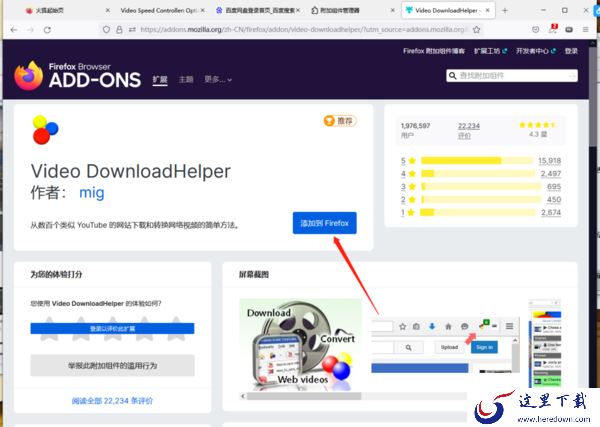Filter reviews by 1 star row
Viewport: 600px width, 427px height.
point(481,212)
